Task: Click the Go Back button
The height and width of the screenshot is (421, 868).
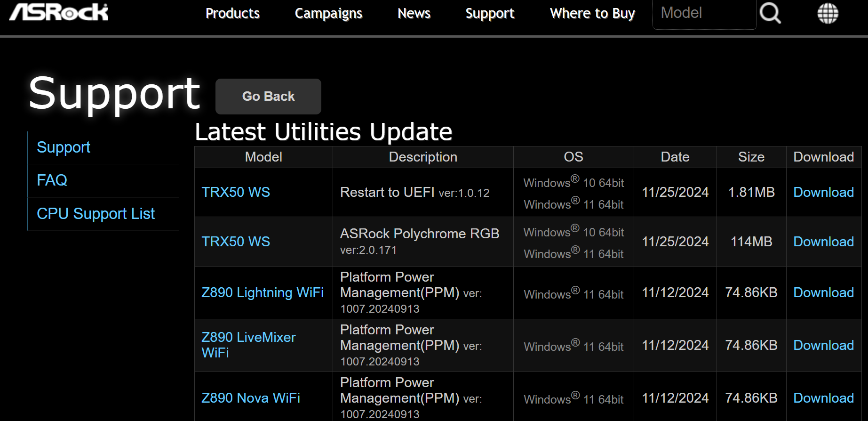Action: [268, 96]
